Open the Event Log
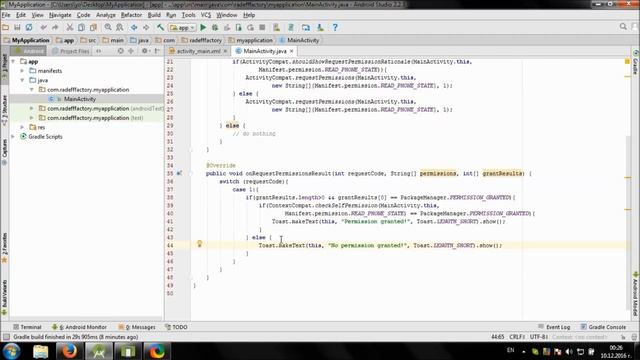Viewport: 640px width, 360px height. point(554,327)
